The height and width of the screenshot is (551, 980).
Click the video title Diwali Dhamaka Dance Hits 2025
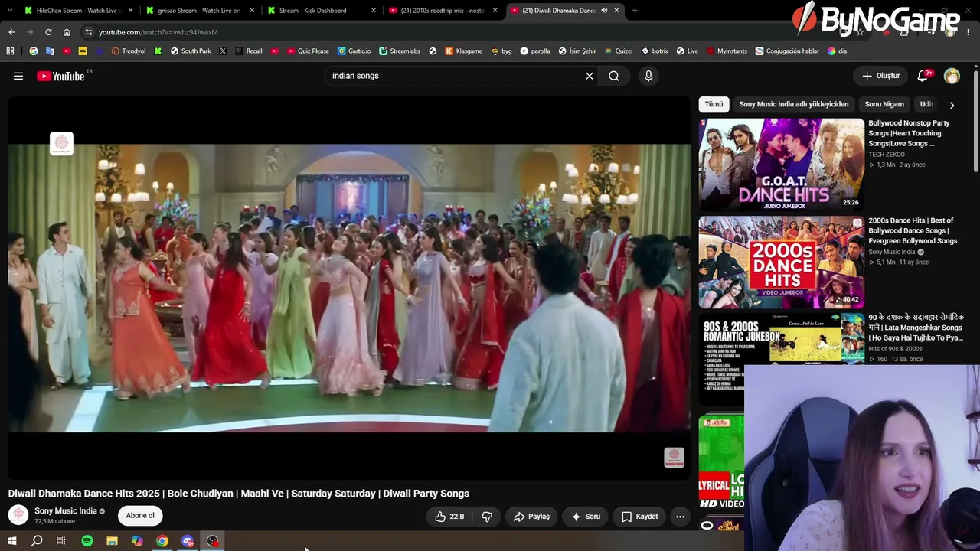[239, 494]
